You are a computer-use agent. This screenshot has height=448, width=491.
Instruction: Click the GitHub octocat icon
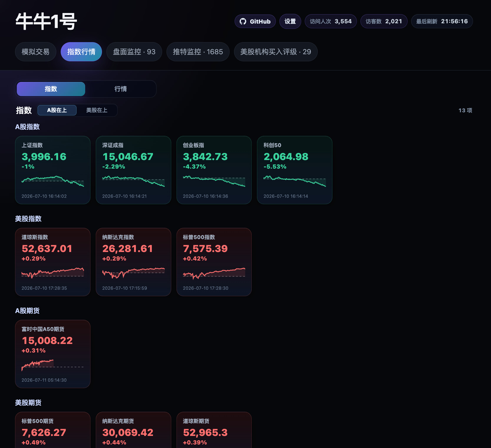pos(243,22)
